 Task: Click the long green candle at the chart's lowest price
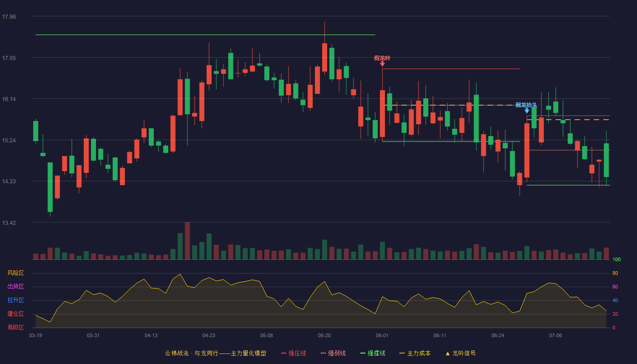coord(50,187)
